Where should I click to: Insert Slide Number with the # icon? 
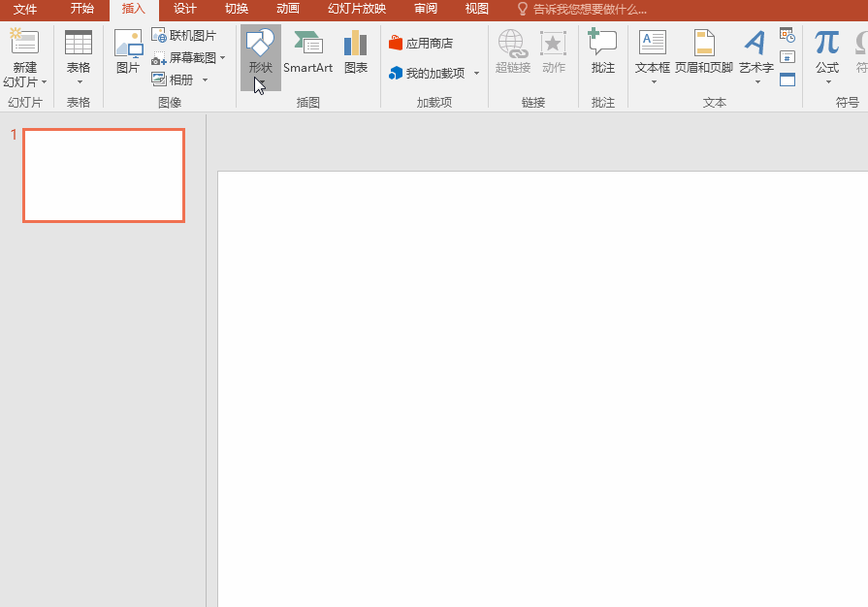click(787, 56)
